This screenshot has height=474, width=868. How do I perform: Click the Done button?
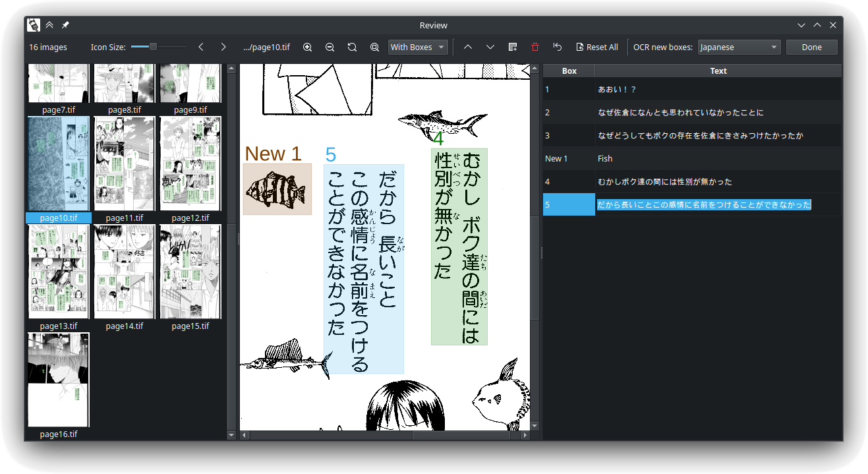pos(811,47)
